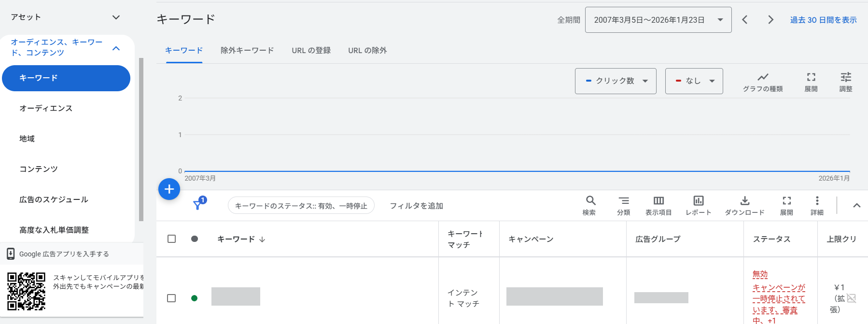The image size is (868, 324).
Task: Toggle the select-all checkbox in table header
Action: point(171,239)
